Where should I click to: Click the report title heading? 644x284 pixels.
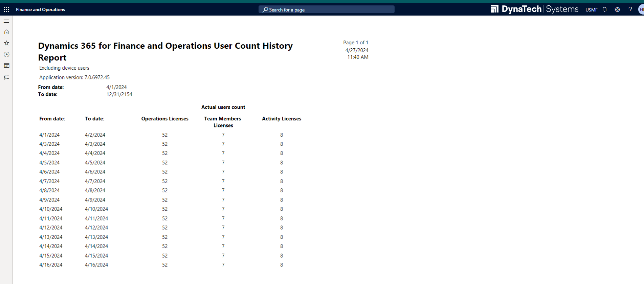[x=165, y=51]
